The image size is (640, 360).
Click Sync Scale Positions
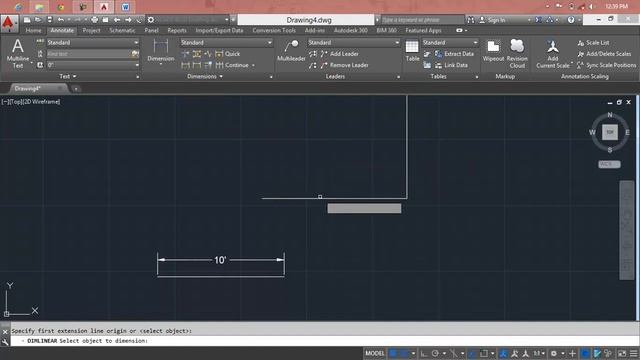(606, 65)
